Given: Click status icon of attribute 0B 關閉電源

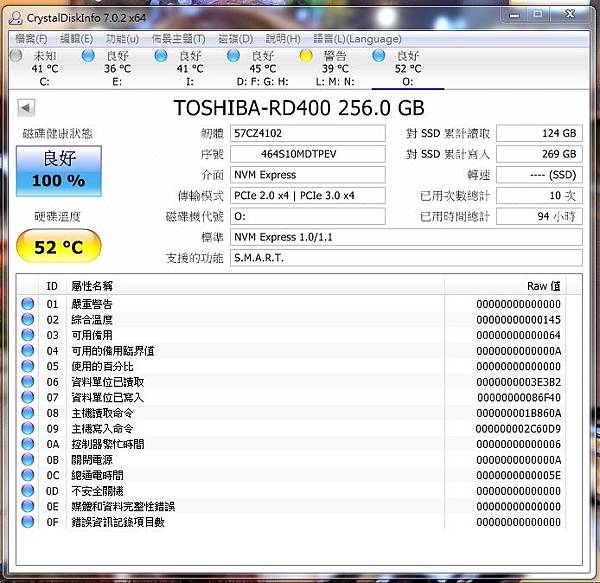Looking at the screenshot, I should 28,459.
